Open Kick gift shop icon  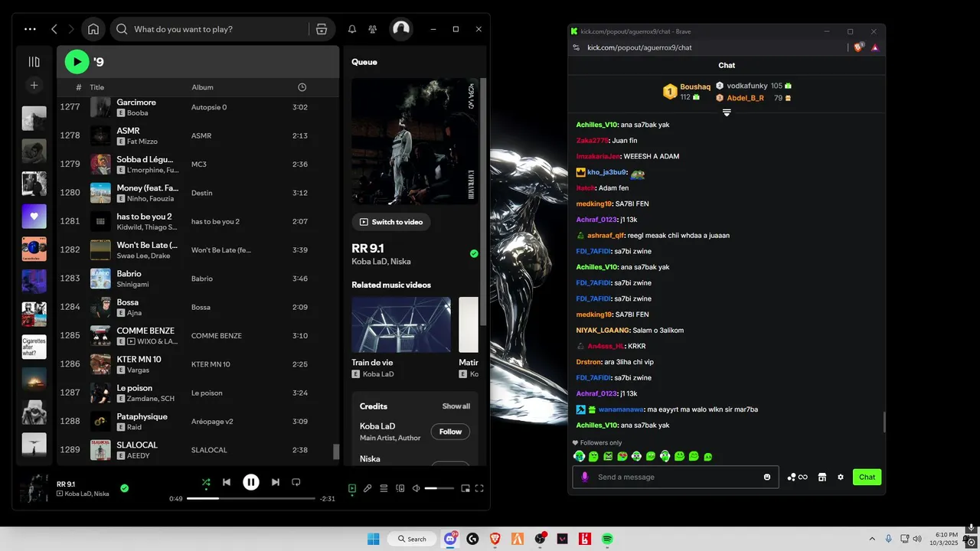click(x=822, y=477)
